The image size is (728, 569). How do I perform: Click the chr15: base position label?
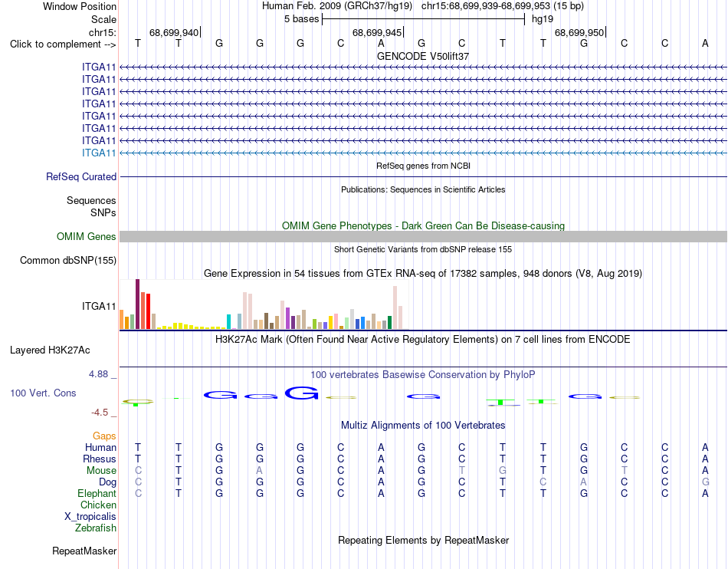tap(102, 32)
